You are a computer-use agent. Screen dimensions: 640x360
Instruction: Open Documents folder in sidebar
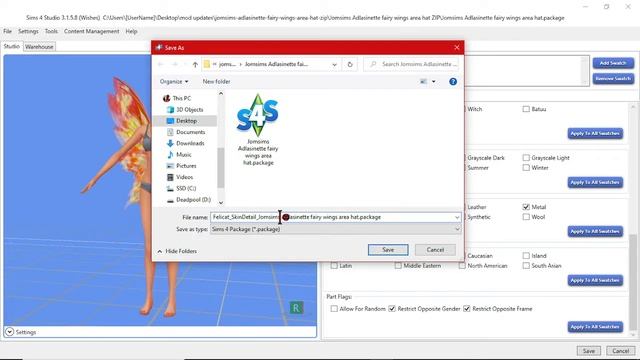point(186,132)
